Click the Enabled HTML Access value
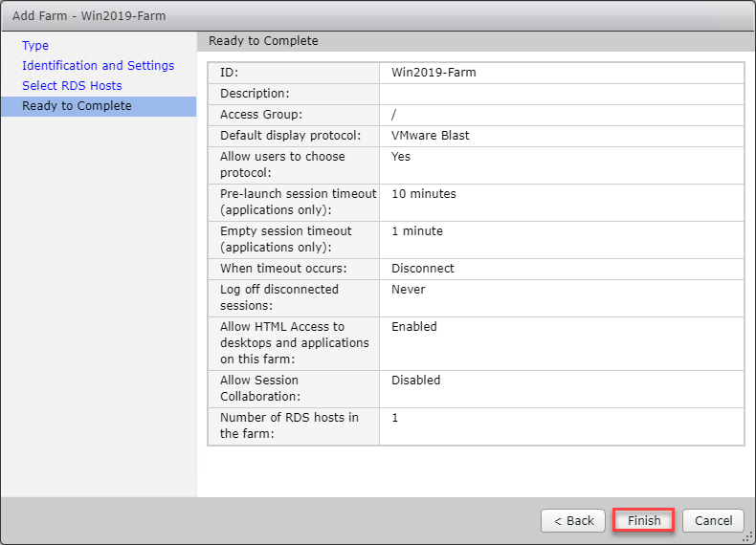 pos(414,326)
